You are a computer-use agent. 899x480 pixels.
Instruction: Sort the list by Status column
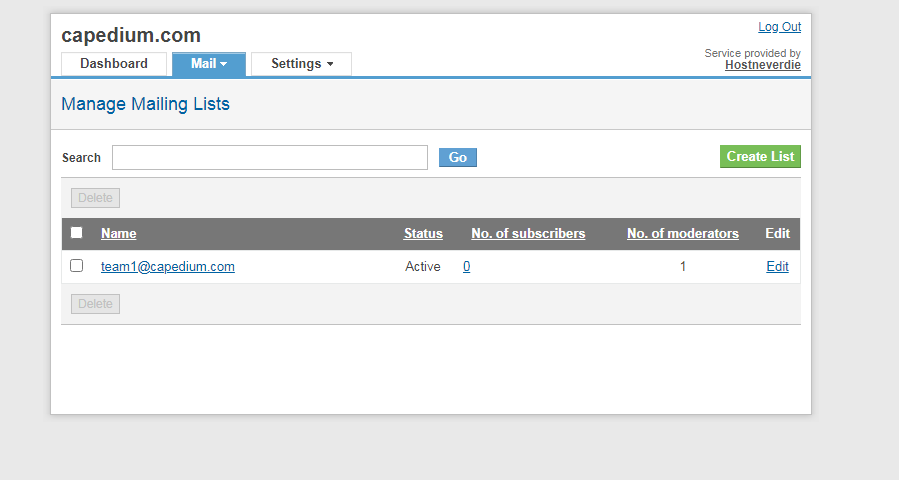423,234
